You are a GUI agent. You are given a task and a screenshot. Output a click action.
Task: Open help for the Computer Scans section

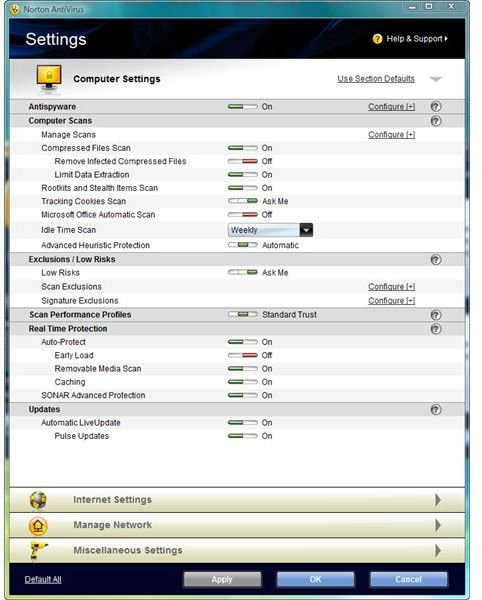coord(436,121)
